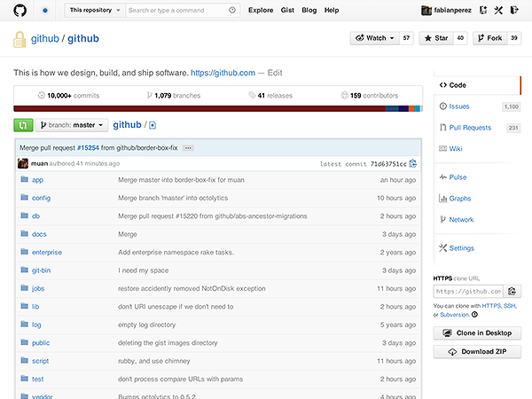Click the Settings tools icon in sidebar

(x=442, y=248)
